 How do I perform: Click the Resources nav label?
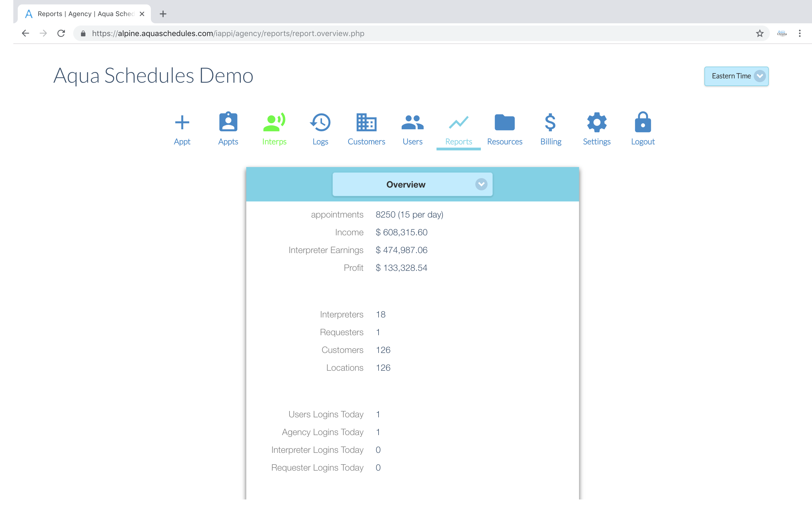(x=504, y=142)
